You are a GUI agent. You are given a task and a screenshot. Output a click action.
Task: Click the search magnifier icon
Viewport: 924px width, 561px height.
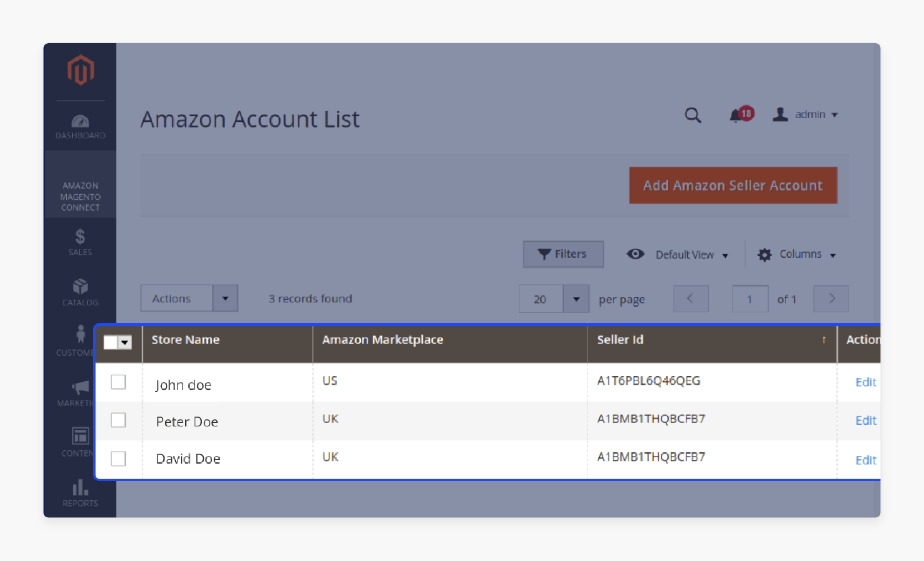(693, 115)
